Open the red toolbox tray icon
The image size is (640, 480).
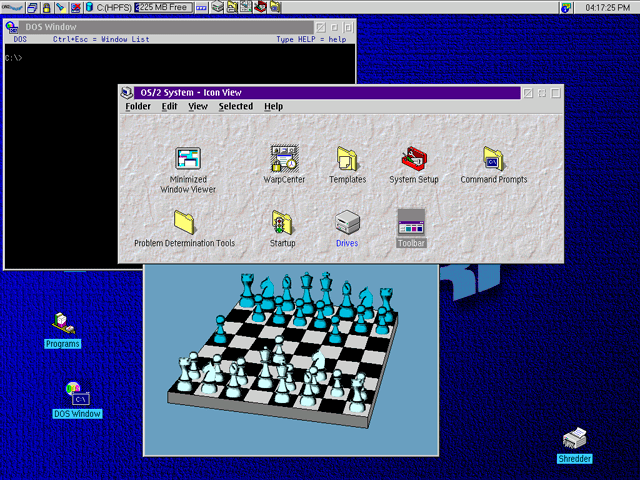(260, 7)
